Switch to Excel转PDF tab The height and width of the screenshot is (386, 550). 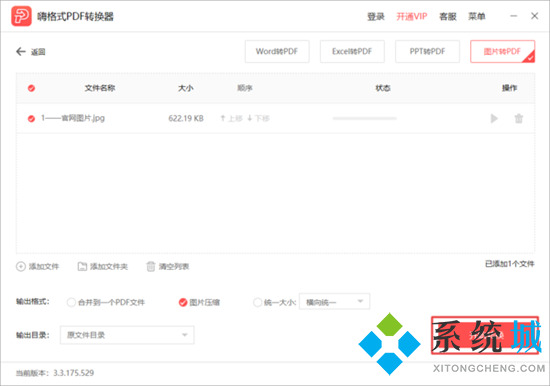coord(352,52)
